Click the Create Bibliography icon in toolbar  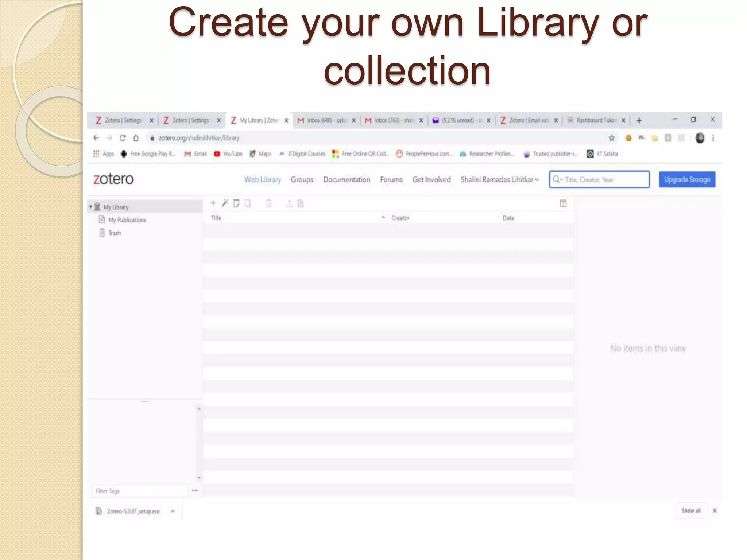point(301,203)
